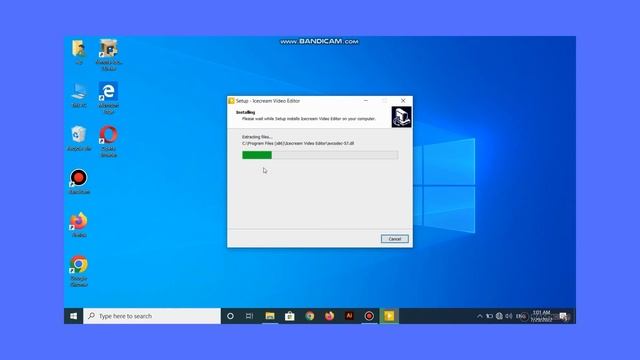Screen dimensions: 640x360
Task: Select the This PC desktop icon
Action: [79, 95]
